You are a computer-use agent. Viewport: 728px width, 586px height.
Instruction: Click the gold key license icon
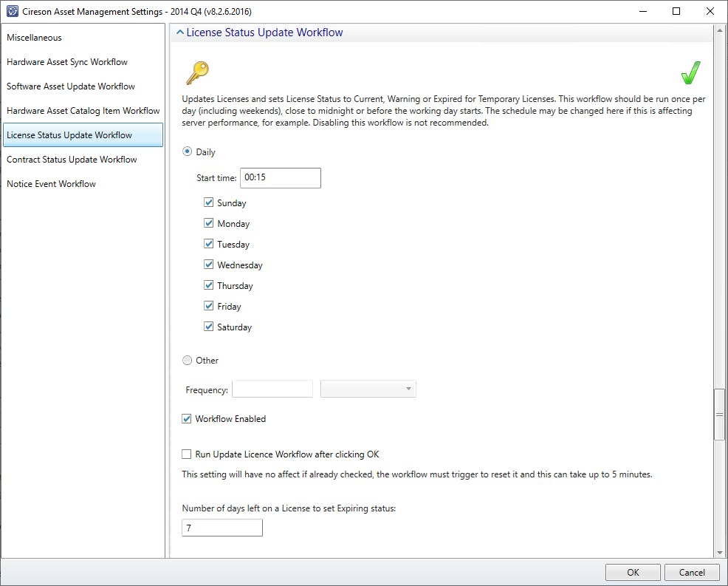[x=197, y=73]
